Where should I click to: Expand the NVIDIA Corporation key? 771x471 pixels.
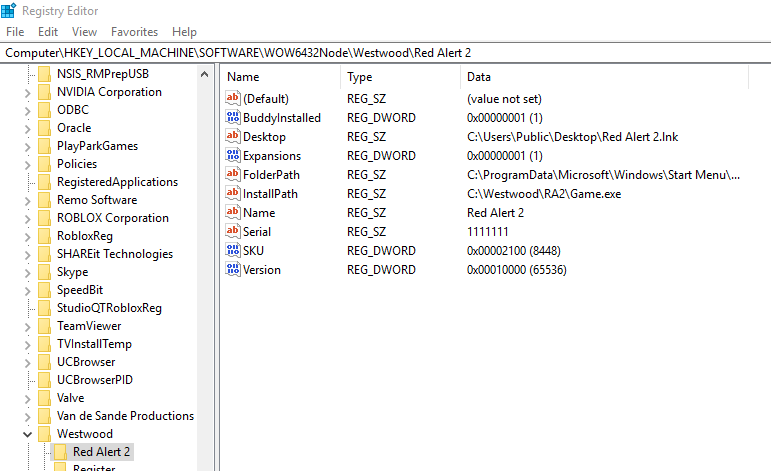tap(27, 93)
